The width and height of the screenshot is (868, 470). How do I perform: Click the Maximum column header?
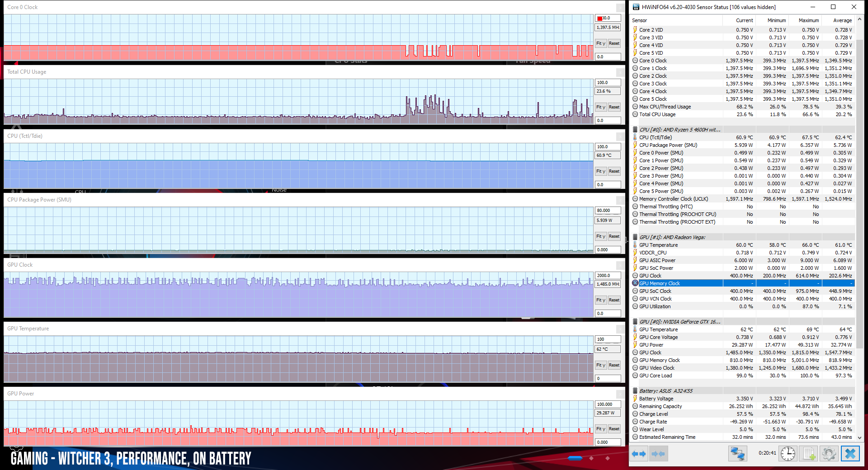(x=805, y=20)
